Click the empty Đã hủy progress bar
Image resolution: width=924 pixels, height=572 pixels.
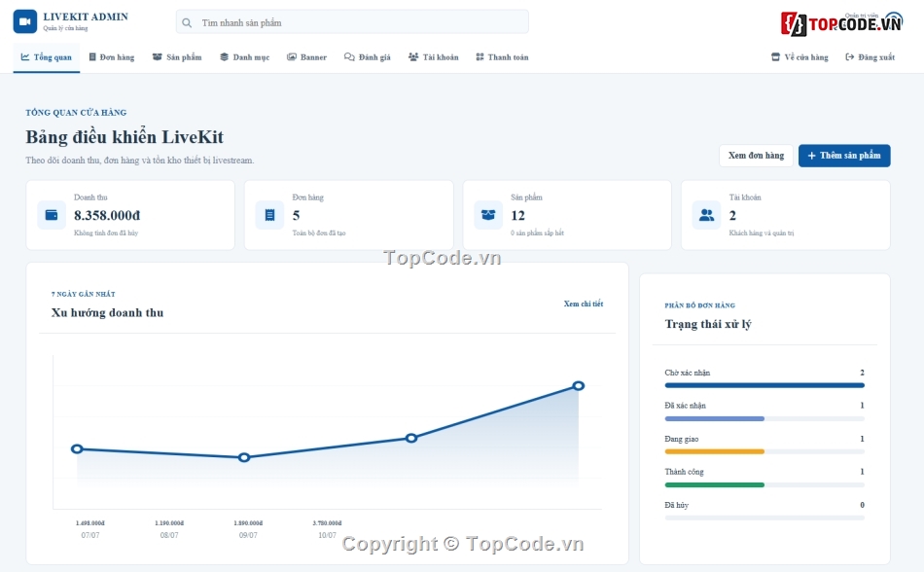(x=764, y=518)
